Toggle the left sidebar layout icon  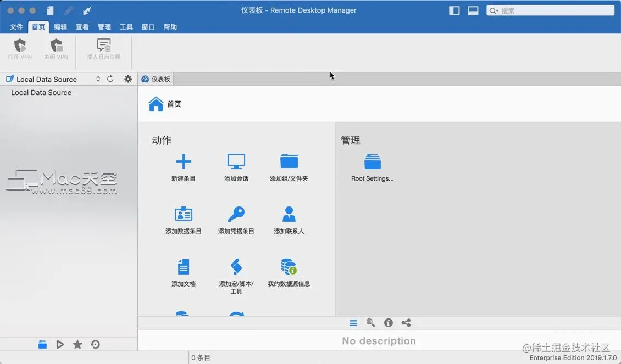[x=454, y=10]
